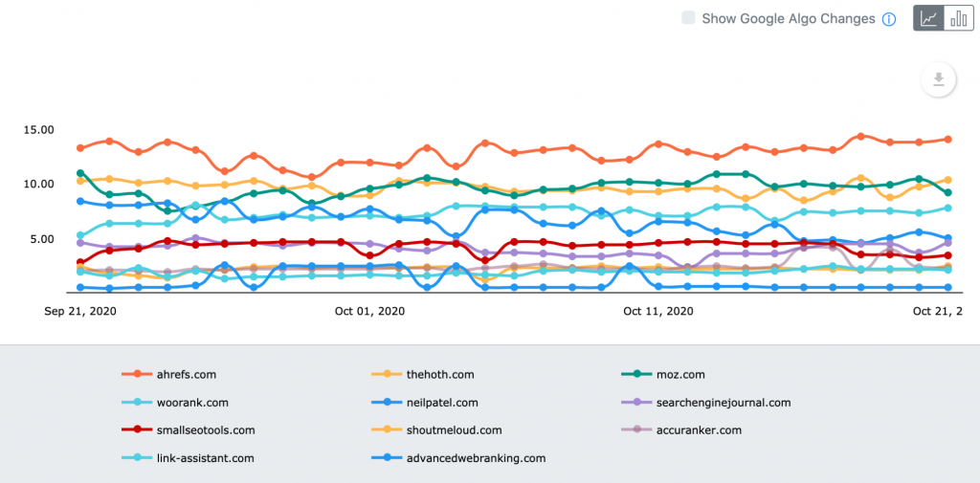
Task: Click moz.com first data point on chart
Action: coord(80,173)
